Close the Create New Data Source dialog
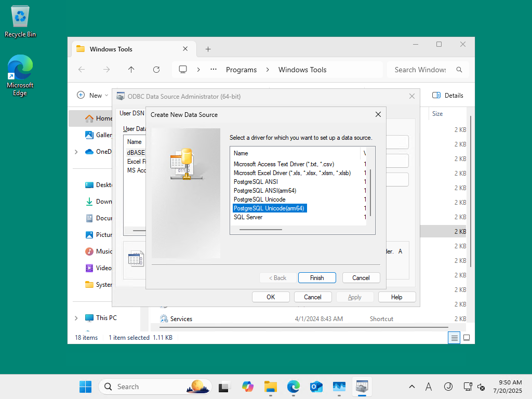 (378, 115)
